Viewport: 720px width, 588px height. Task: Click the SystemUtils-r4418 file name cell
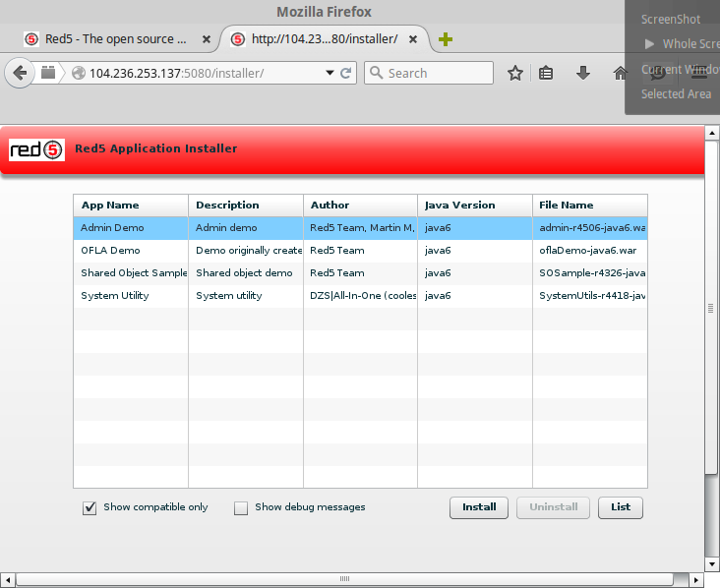click(590, 296)
